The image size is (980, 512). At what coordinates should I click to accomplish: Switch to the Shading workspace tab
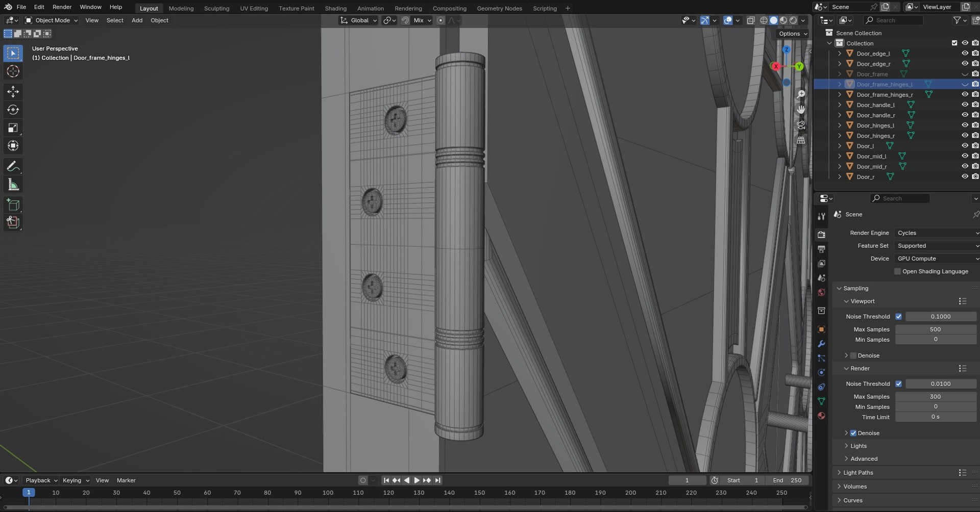pos(335,8)
